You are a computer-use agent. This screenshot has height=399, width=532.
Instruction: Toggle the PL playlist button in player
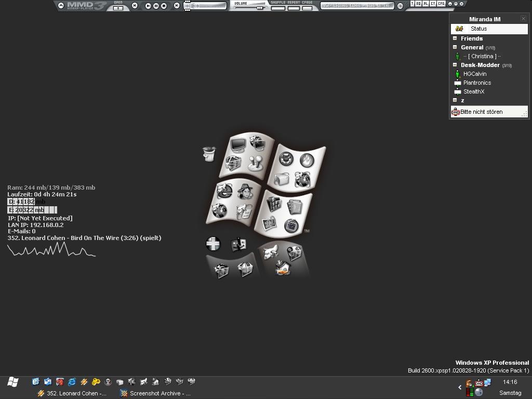tap(425, 4)
